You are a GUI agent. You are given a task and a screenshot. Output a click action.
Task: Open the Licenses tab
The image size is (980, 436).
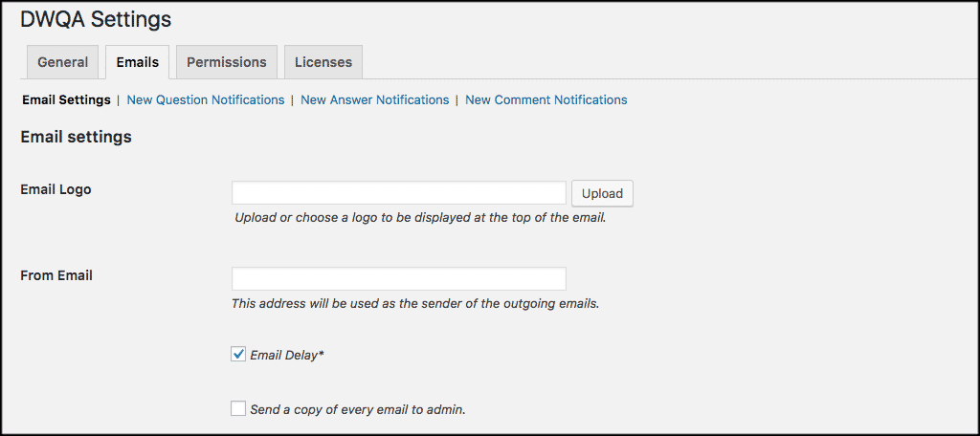(323, 62)
